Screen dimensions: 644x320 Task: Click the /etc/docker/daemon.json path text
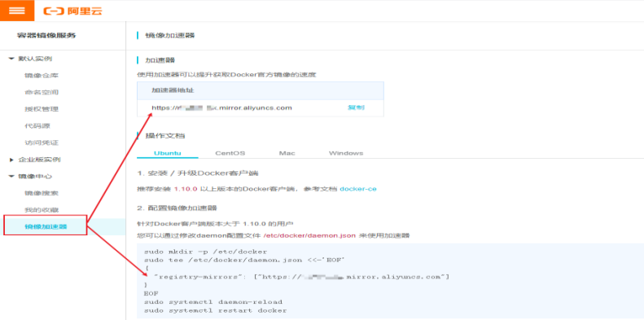click(309, 236)
